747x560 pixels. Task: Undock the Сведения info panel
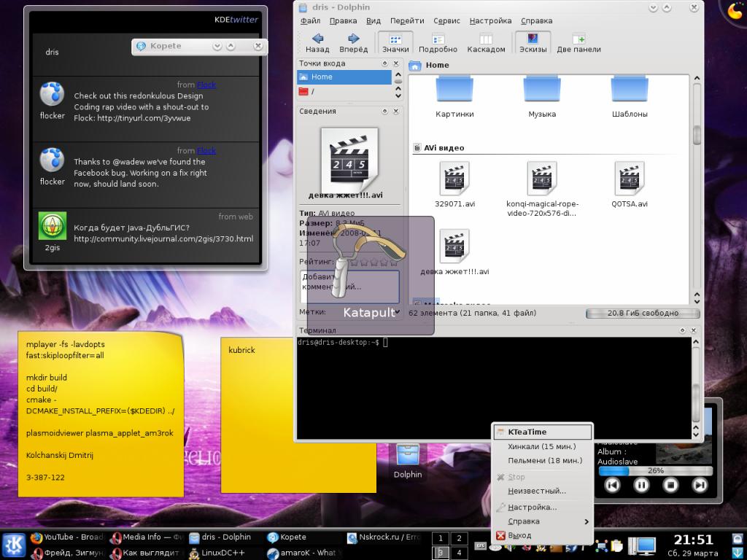click(385, 111)
